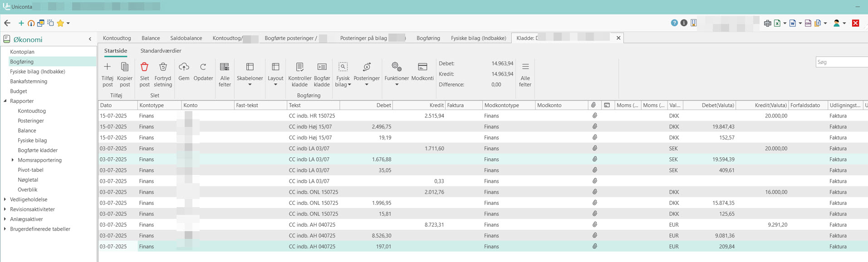Image resolution: width=868 pixels, height=262 pixels.
Task: Click the overlapping windows icon in top bar
Action: pos(41,23)
